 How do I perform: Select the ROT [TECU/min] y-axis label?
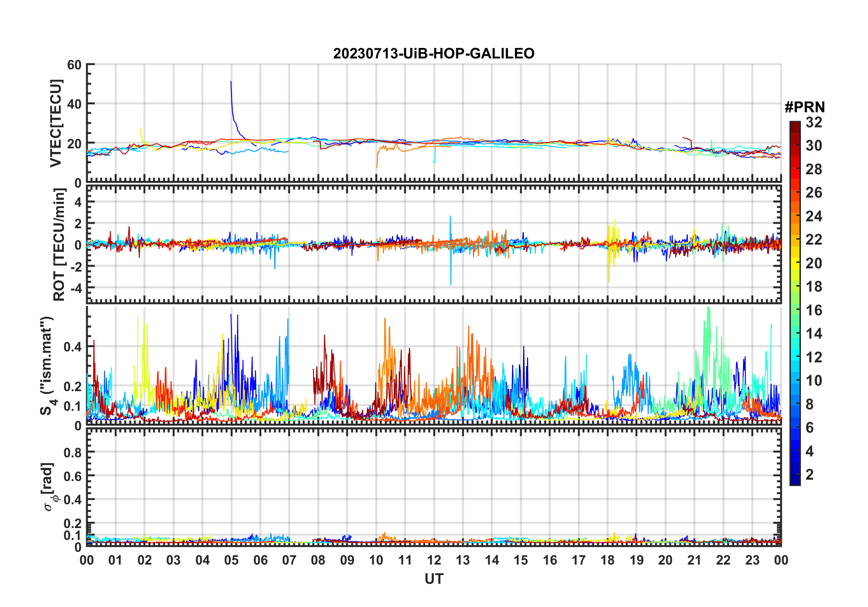pos(59,245)
